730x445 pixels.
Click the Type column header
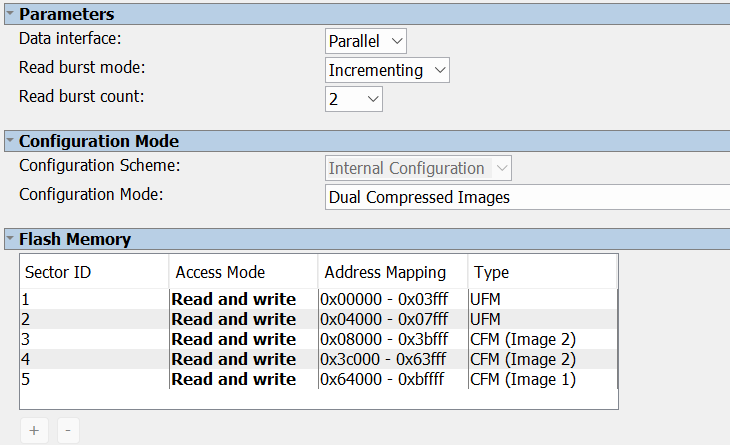point(541,272)
